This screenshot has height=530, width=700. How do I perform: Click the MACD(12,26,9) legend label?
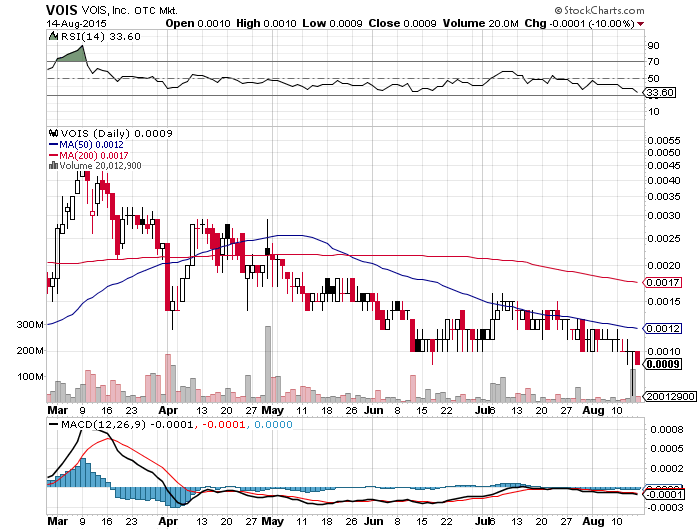pyautogui.click(x=104, y=424)
